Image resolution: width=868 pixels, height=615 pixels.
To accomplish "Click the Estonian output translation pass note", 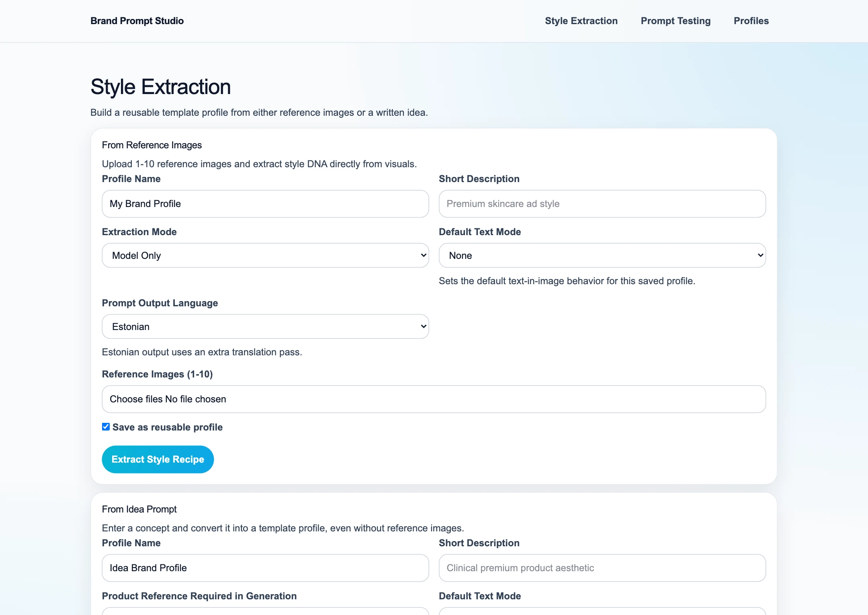I will [202, 352].
